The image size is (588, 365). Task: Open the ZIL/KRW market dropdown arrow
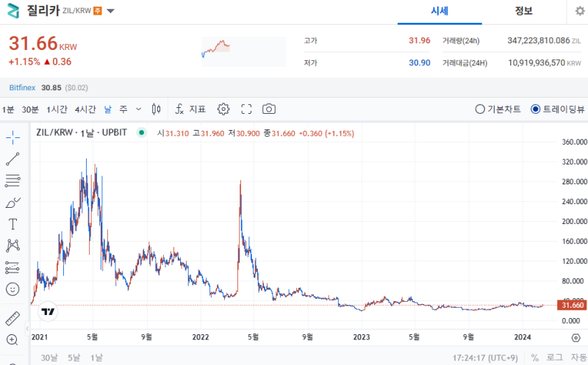tap(110, 11)
